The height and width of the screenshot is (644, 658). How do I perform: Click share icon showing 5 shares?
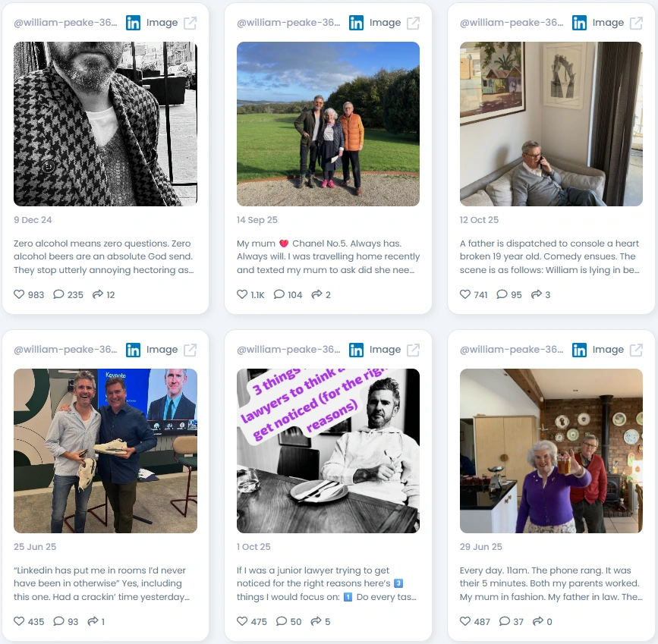coord(316,621)
